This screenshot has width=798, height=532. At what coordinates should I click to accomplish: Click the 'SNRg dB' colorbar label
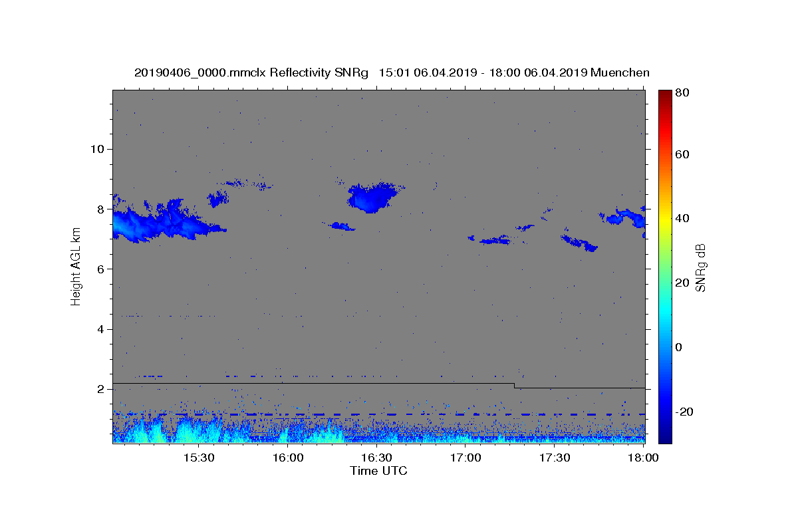(x=700, y=267)
